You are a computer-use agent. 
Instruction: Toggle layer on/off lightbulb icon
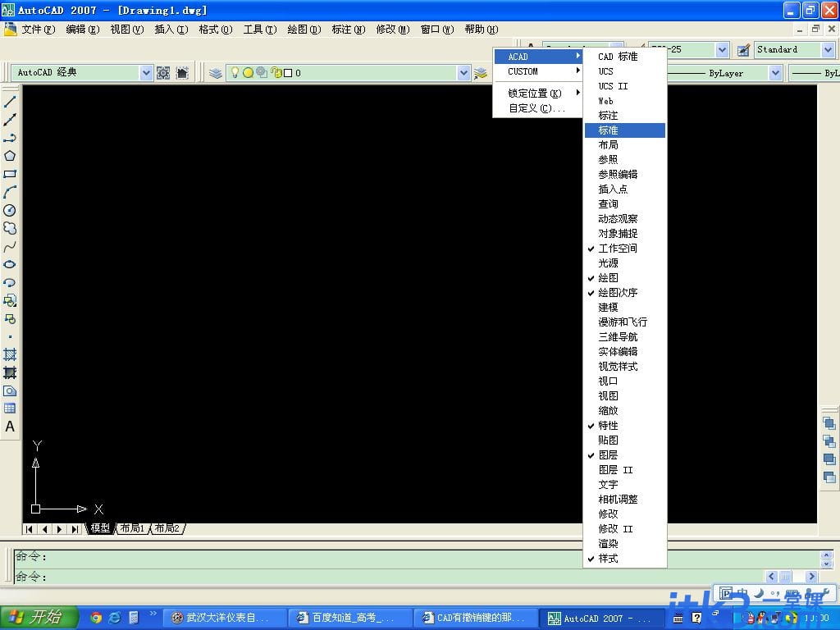(234, 72)
